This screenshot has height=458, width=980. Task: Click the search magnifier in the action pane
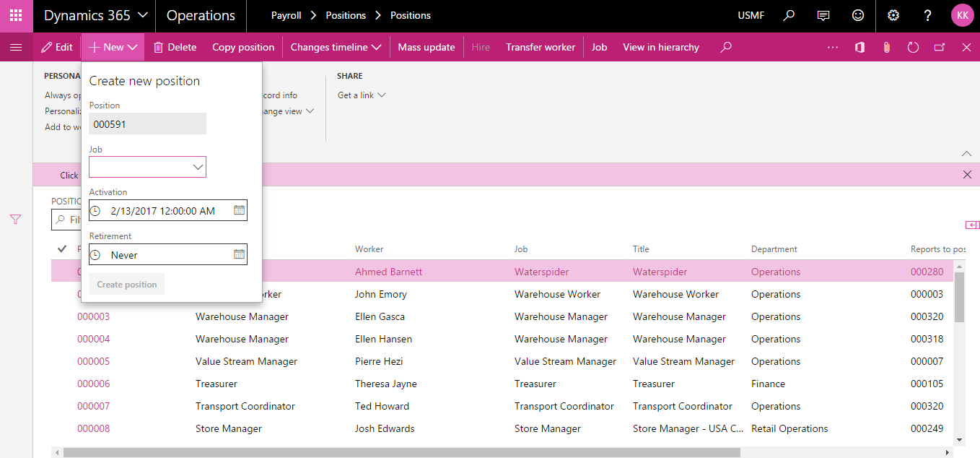pyautogui.click(x=726, y=46)
